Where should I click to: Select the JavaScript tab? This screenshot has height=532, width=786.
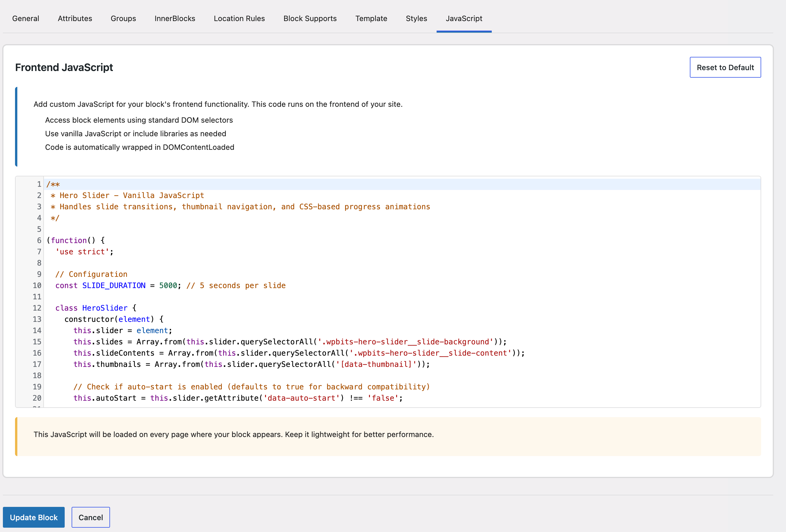[x=464, y=18]
